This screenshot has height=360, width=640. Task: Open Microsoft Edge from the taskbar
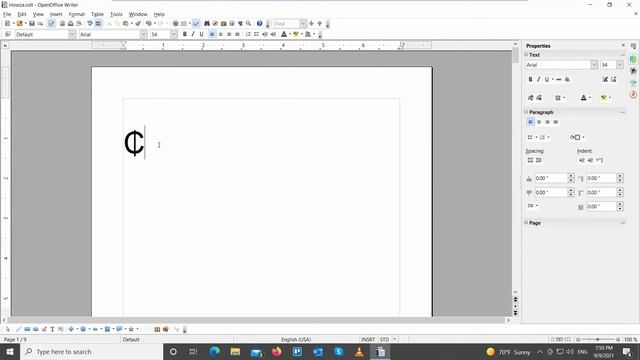[214, 351]
